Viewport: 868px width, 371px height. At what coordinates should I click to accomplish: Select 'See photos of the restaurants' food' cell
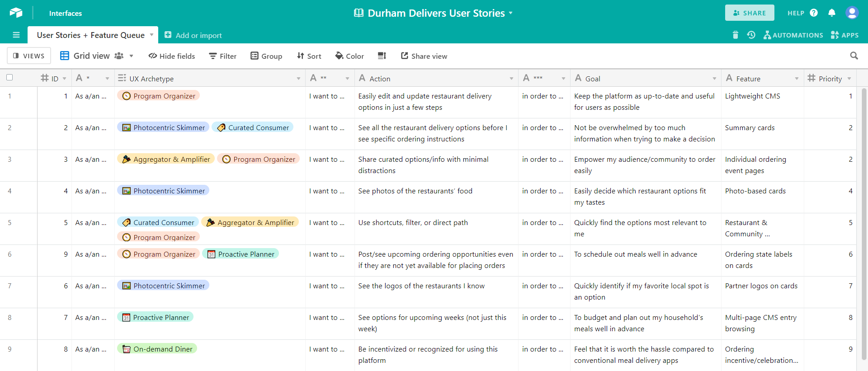[436, 197]
